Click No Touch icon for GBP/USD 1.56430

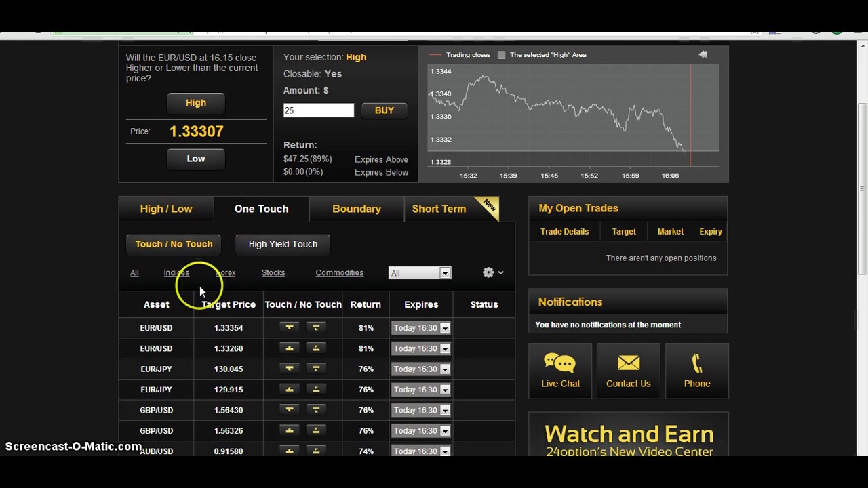[x=316, y=410]
